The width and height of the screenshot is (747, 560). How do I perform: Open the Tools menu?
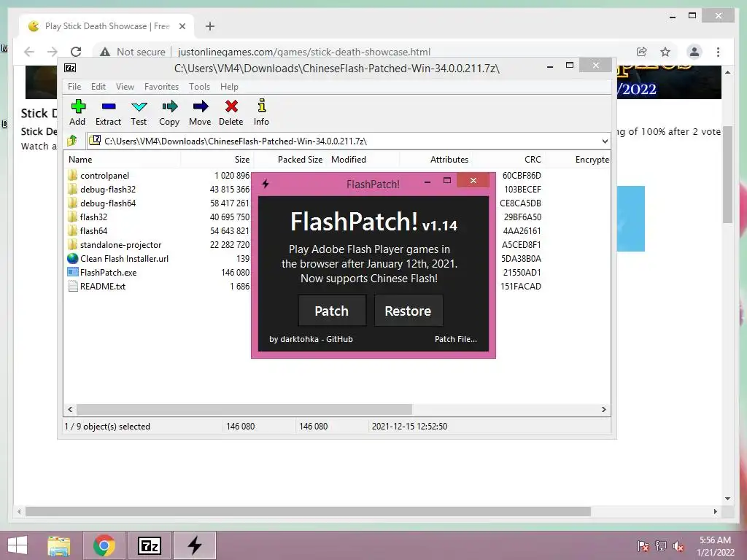199,87
